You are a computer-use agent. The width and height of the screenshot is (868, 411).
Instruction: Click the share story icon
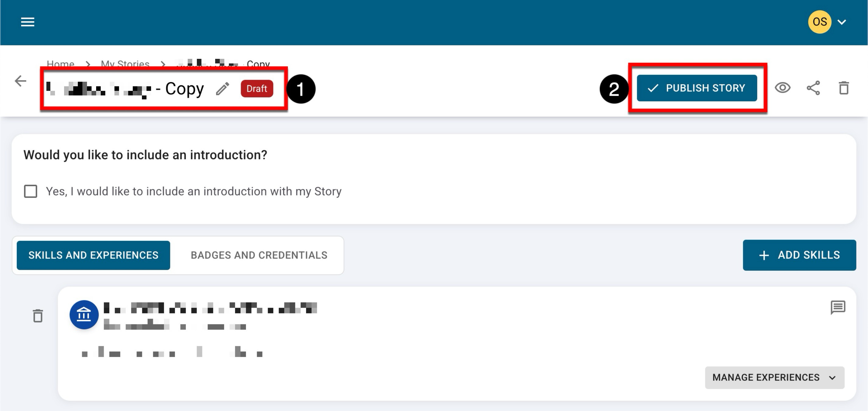[813, 88]
